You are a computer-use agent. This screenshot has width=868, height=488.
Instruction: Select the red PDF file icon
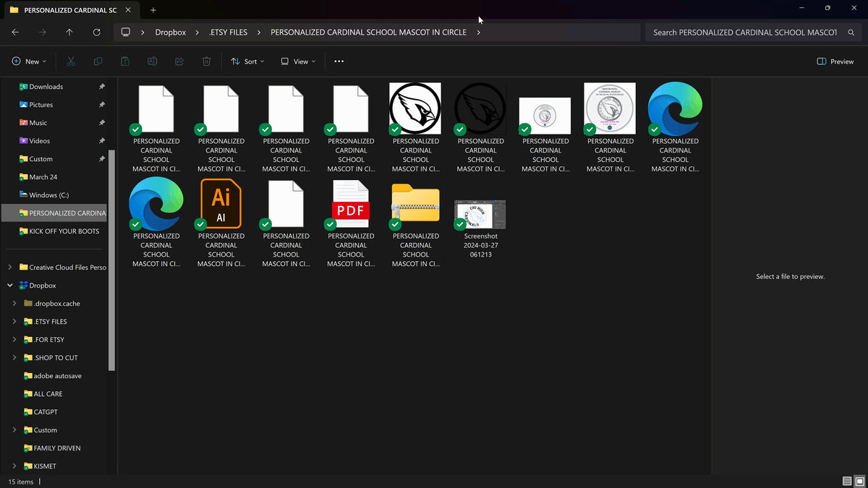(x=351, y=204)
